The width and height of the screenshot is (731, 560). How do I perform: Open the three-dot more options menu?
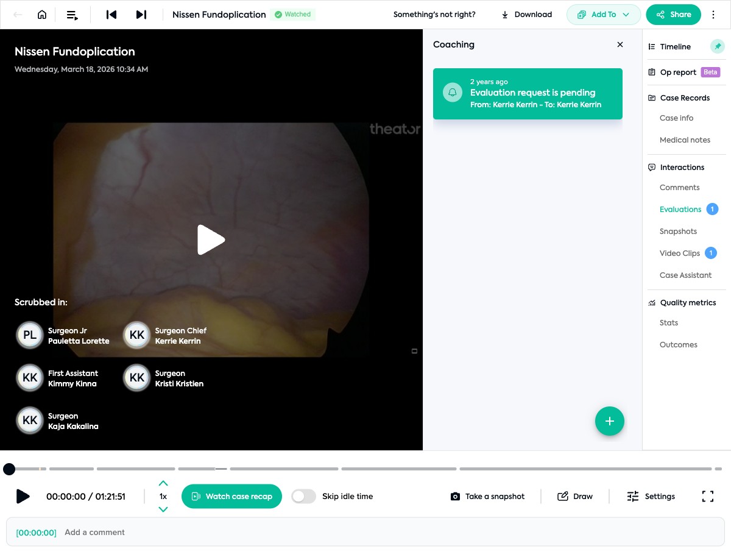[x=713, y=15]
